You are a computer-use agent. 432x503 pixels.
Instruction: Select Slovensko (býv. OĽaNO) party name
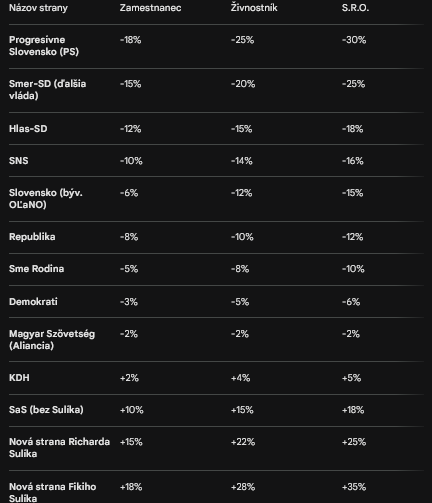46,199
